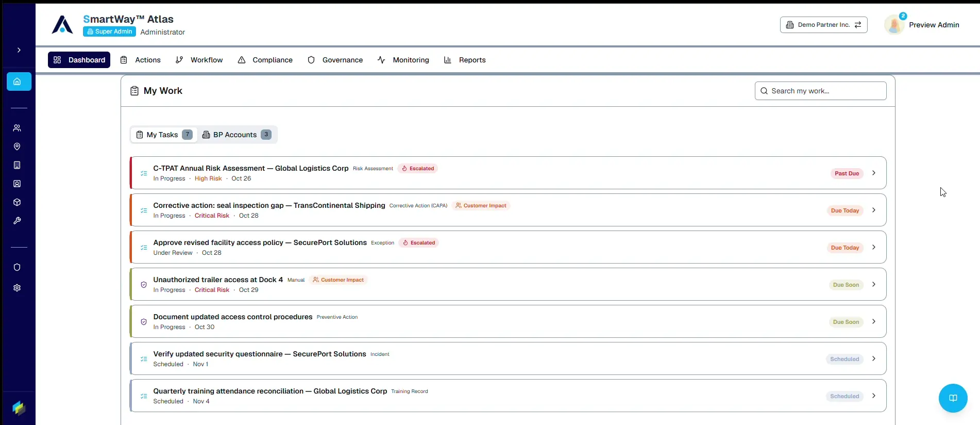Open the building icon in sidebar
This screenshot has width=980, height=425.
[x=17, y=165]
